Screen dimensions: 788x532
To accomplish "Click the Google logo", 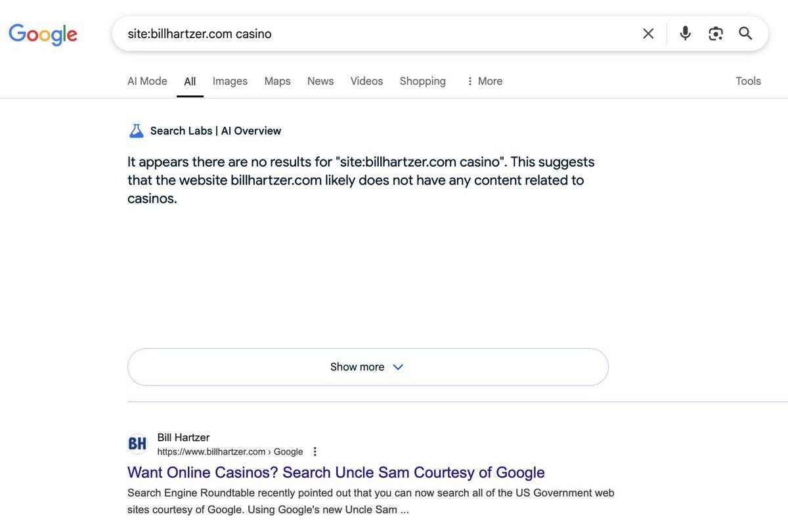I will point(43,34).
